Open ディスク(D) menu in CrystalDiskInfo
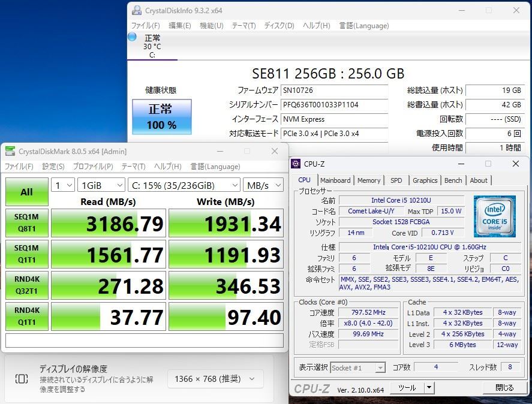 pyautogui.click(x=279, y=26)
